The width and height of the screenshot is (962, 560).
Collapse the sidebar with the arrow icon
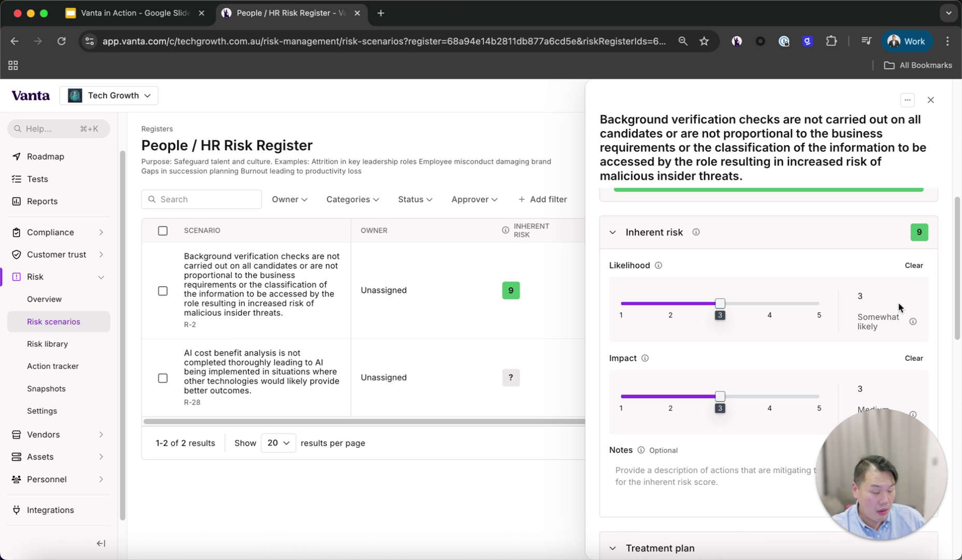tap(101, 543)
